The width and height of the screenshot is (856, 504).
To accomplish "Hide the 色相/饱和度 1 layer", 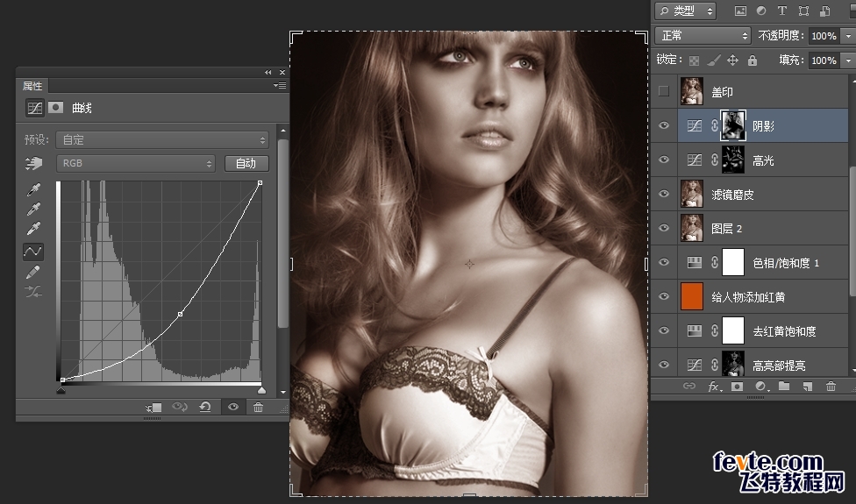I will tap(664, 262).
